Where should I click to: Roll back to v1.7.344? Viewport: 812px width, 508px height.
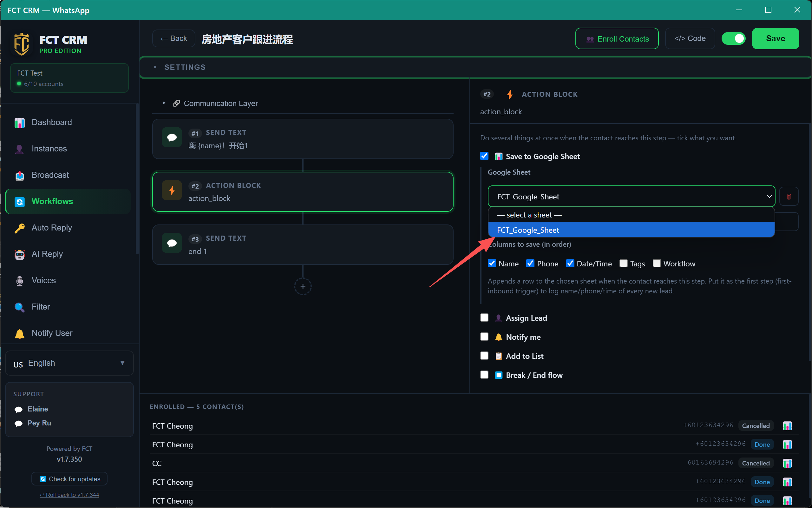pos(69,495)
